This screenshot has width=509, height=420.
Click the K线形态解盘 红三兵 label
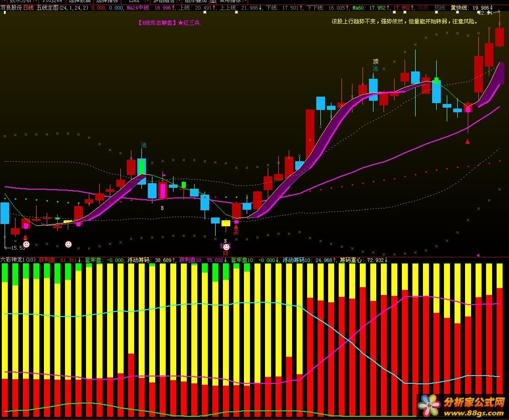[169, 22]
